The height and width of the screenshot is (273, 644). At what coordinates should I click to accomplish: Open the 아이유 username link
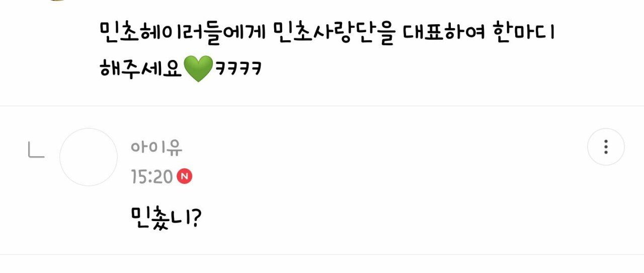(156, 148)
